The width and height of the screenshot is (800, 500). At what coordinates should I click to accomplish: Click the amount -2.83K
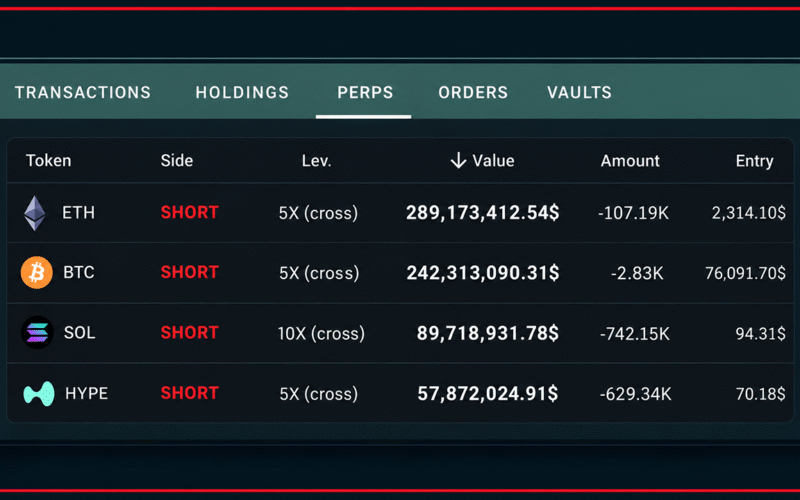[637, 273]
